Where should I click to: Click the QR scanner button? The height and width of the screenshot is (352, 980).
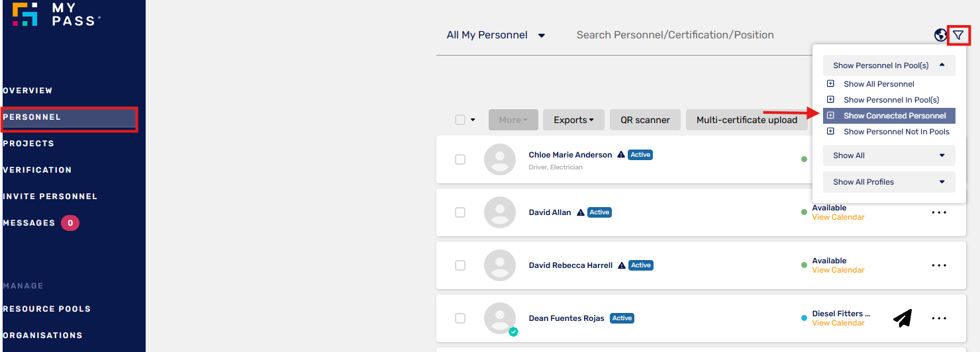pyautogui.click(x=645, y=120)
